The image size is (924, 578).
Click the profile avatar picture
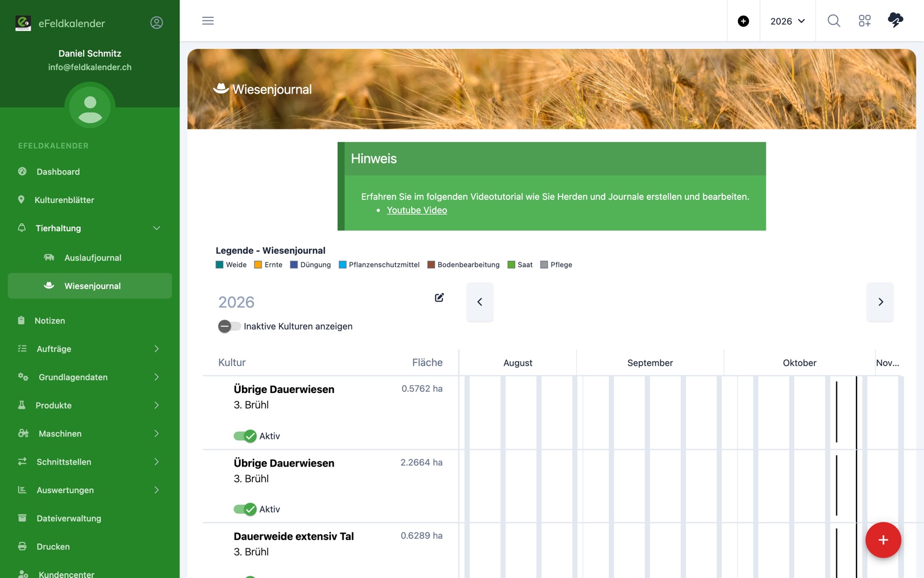[x=90, y=108]
